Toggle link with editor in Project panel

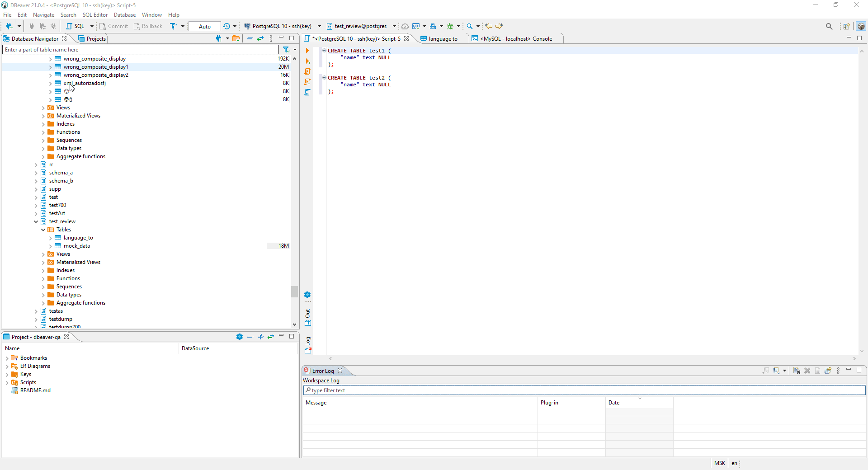click(271, 337)
